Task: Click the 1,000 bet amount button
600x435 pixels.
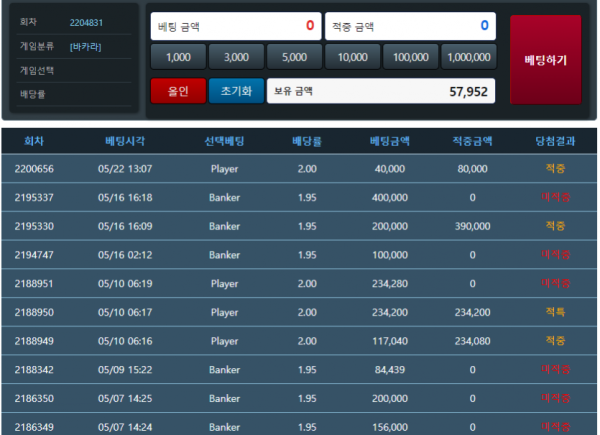Action: tap(178, 57)
